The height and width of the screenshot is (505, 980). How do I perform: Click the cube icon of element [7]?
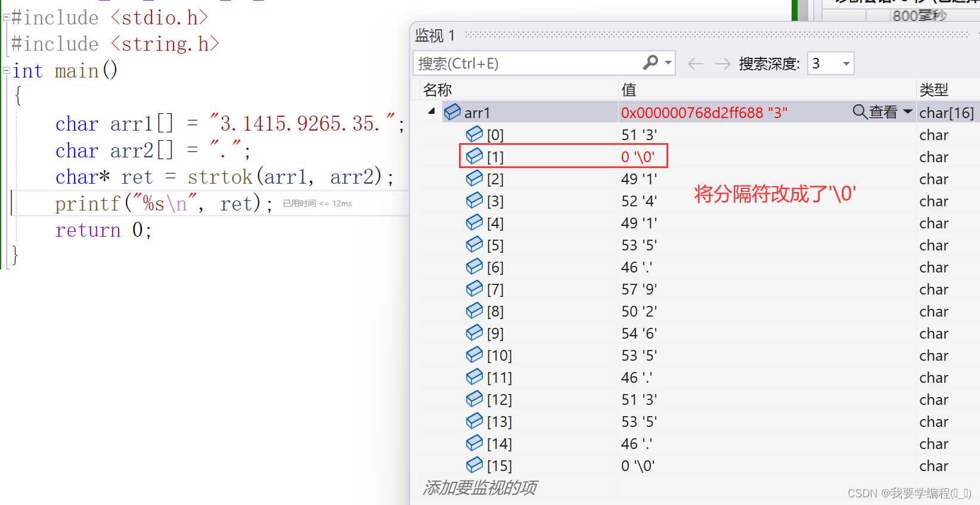(x=475, y=289)
